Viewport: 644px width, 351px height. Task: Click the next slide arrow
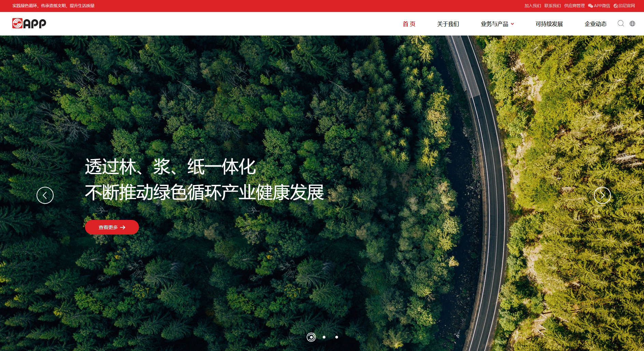(602, 195)
